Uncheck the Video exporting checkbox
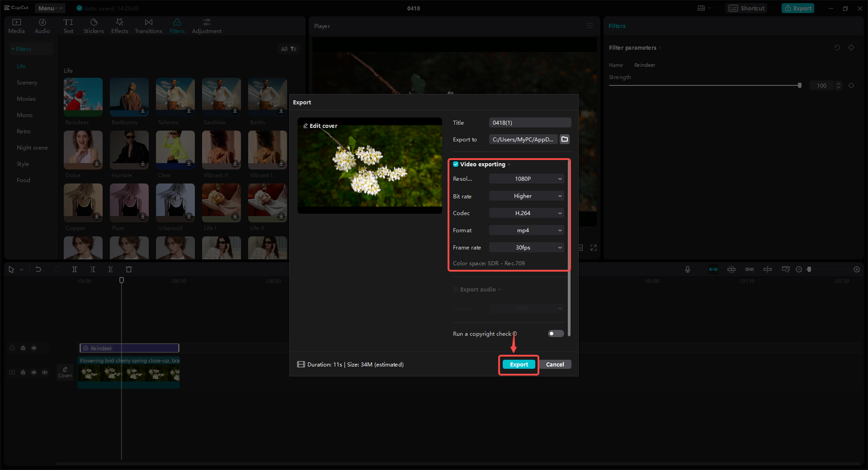Screen dimensions: 868x470 point(456,164)
